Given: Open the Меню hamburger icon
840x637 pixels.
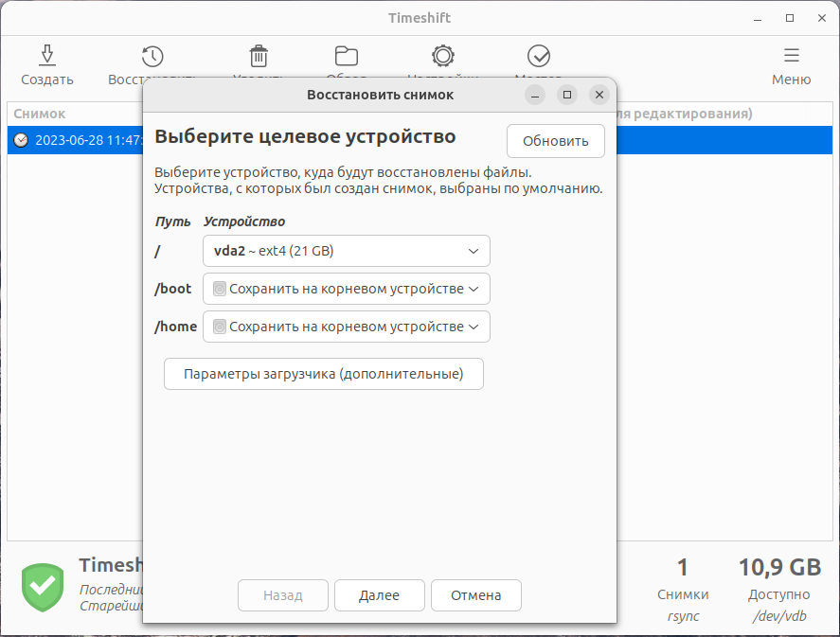Looking at the screenshot, I should pyautogui.click(x=792, y=55).
